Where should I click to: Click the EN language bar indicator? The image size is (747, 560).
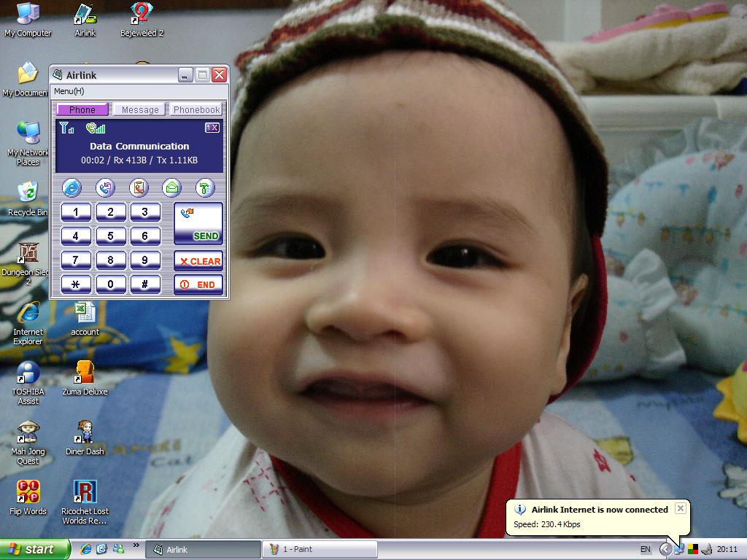646,550
